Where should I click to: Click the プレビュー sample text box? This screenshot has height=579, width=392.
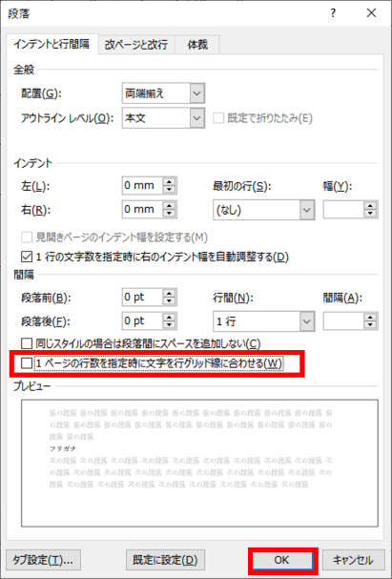pos(199,463)
